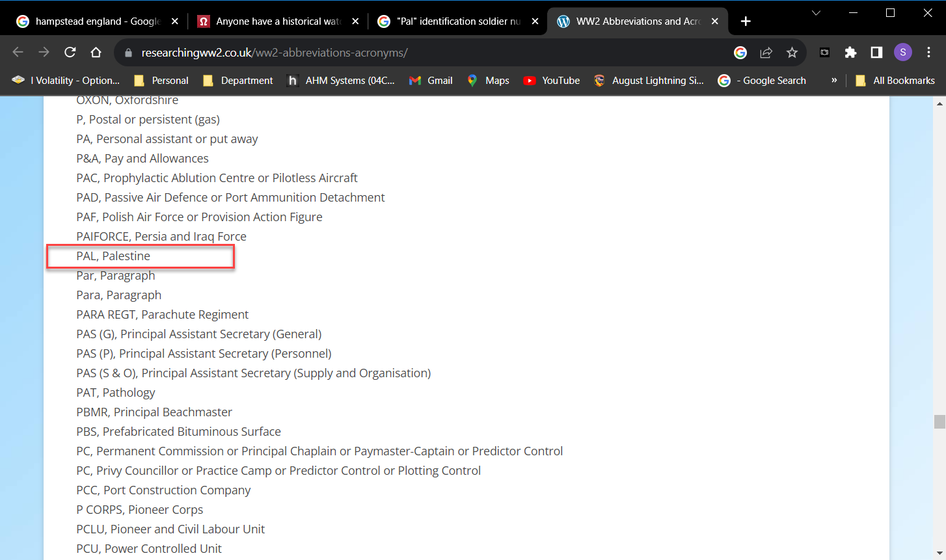Open Maps bookmark

pyautogui.click(x=489, y=81)
